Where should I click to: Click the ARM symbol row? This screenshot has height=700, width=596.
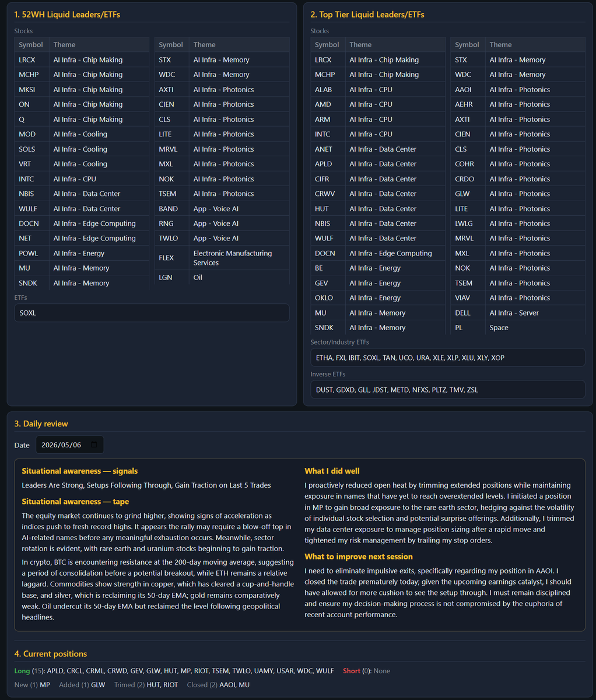point(378,120)
